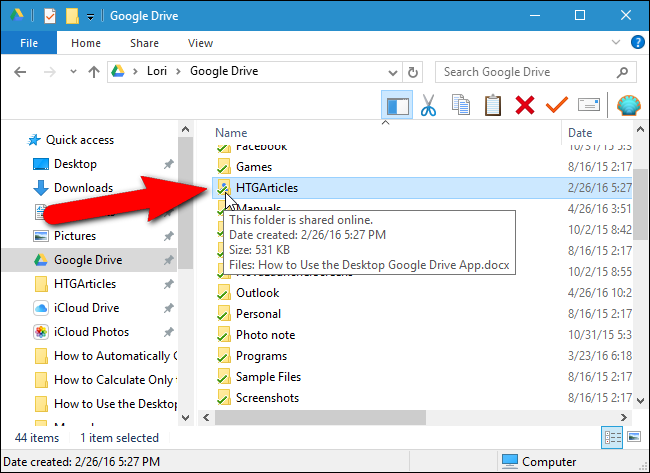This screenshot has height=473, width=650.
Task: Switch to Details view in status bar
Action: tap(612, 437)
